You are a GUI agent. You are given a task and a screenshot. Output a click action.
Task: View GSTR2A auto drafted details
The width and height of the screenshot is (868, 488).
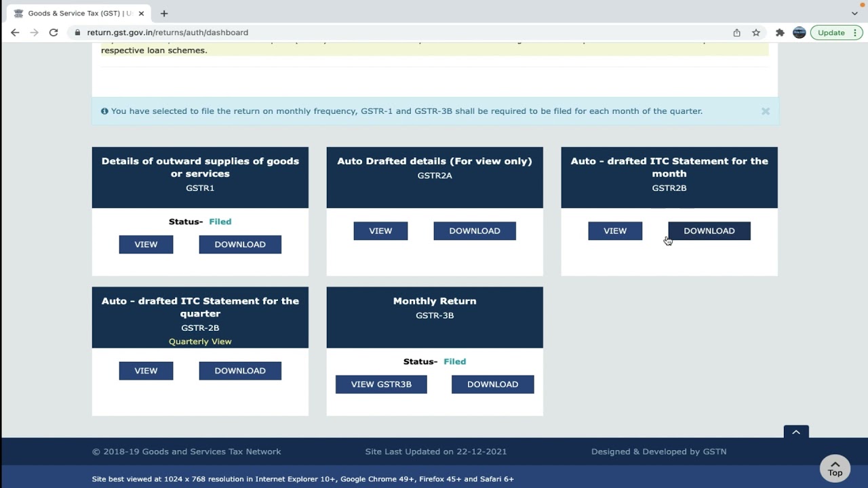click(x=380, y=231)
